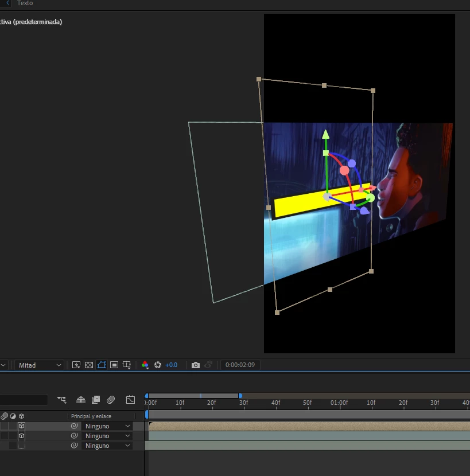Viewport: 470px width, 476px height.
Task: Open second row Ninguno parent dropdown
Action: pos(107,436)
